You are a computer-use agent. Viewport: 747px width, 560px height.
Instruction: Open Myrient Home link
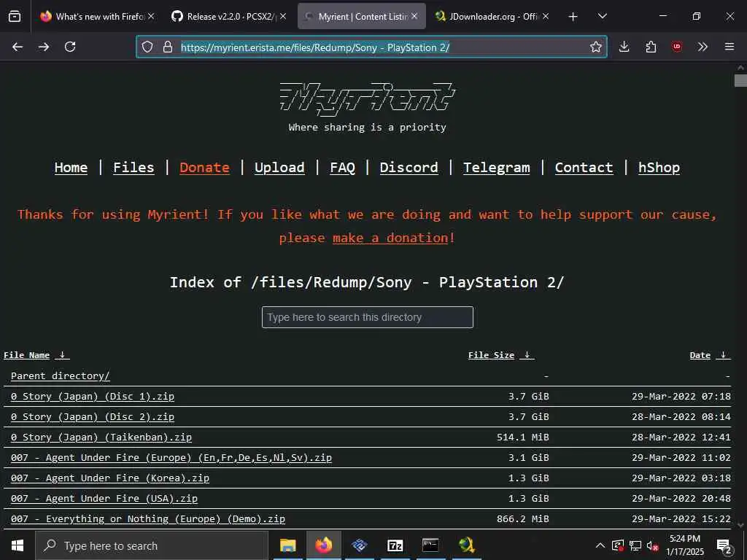(71, 168)
